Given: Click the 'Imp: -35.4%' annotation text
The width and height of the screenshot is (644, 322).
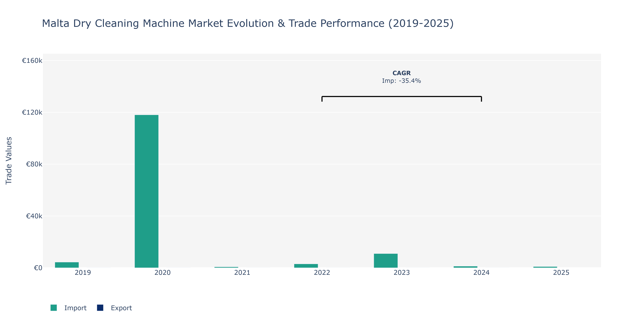Looking at the screenshot, I should [x=402, y=81].
